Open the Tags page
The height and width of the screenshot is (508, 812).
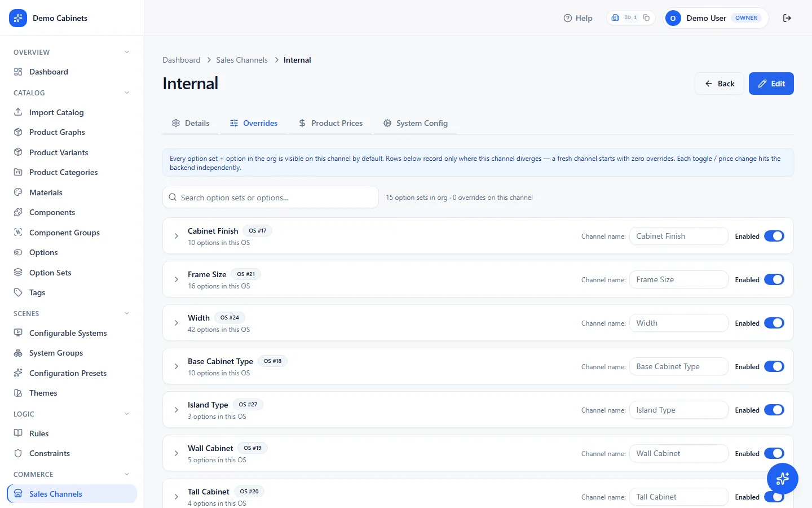[x=72, y=292]
